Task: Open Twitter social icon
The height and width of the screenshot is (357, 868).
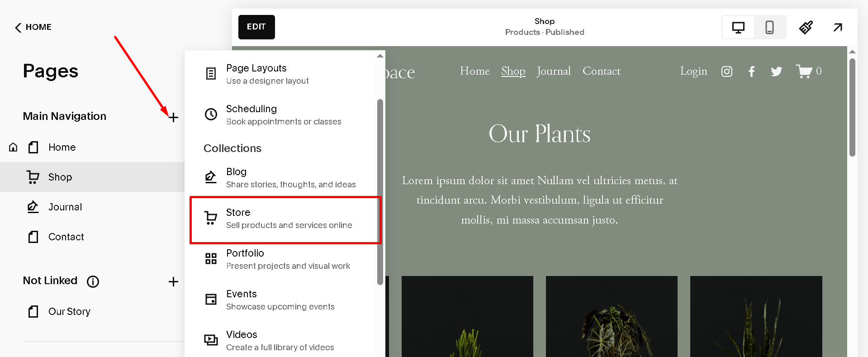Action: pyautogui.click(x=777, y=71)
